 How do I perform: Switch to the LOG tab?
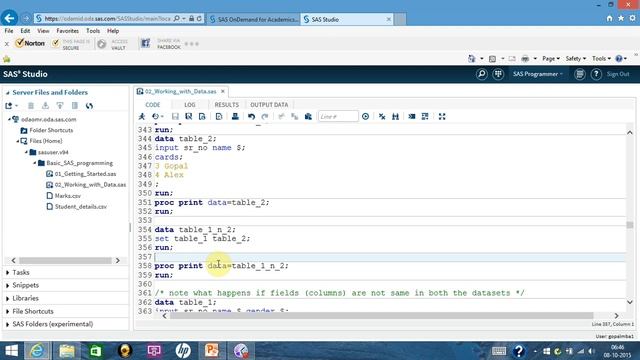[189, 105]
